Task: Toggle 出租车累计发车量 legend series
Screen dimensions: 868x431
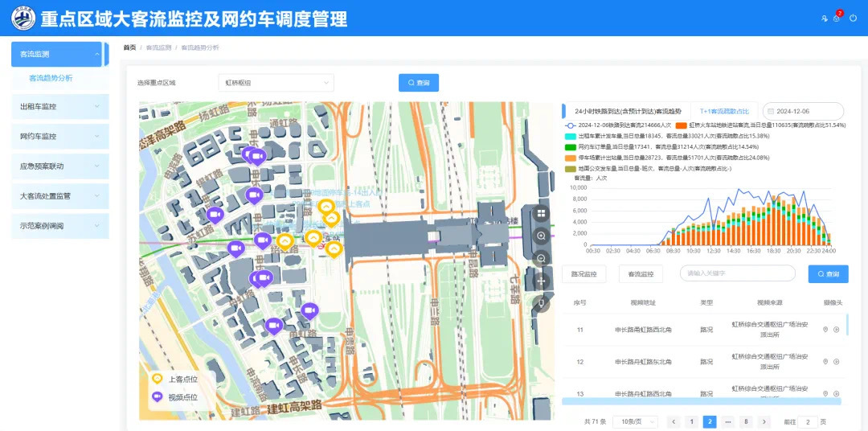Action: pos(667,136)
